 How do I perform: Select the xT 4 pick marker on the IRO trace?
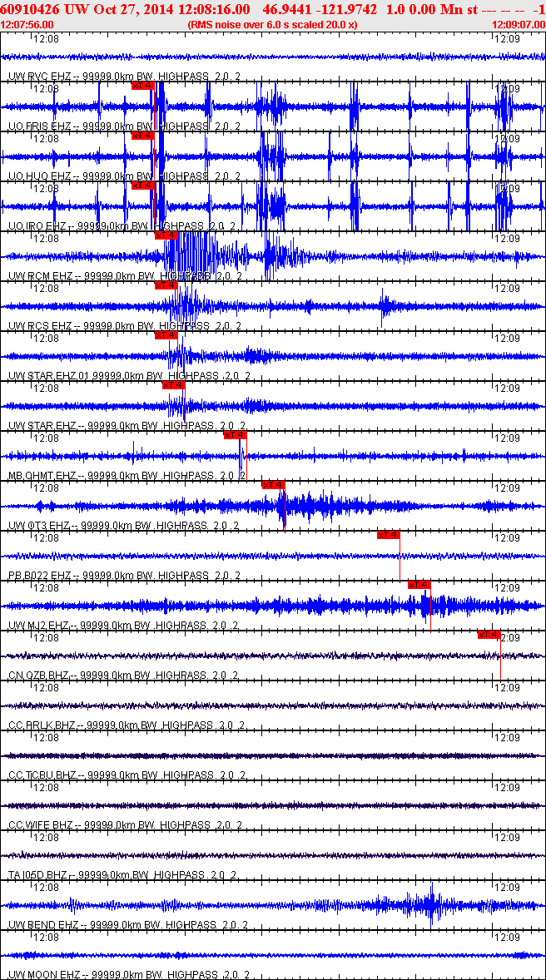tap(142, 186)
